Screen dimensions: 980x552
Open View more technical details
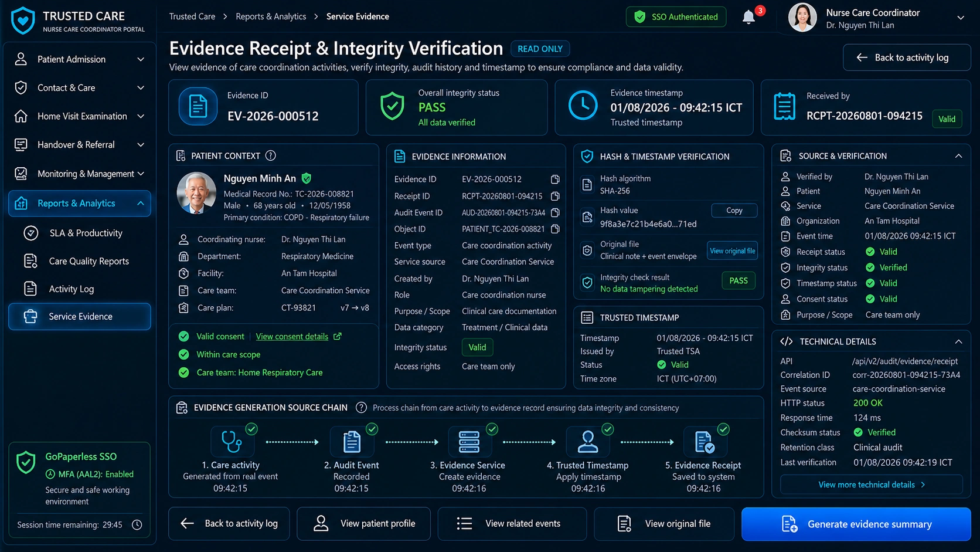click(x=872, y=485)
